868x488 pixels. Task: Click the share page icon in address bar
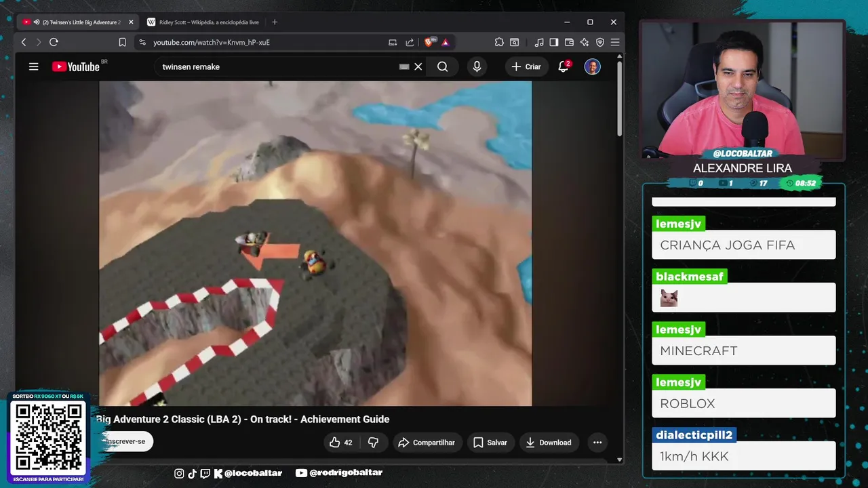pos(410,42)
